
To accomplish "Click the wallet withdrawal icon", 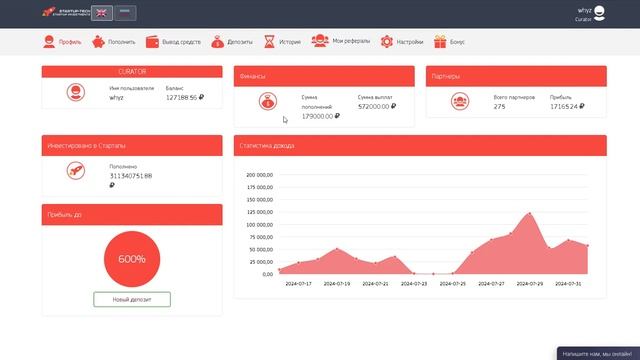I will [152, 42].
